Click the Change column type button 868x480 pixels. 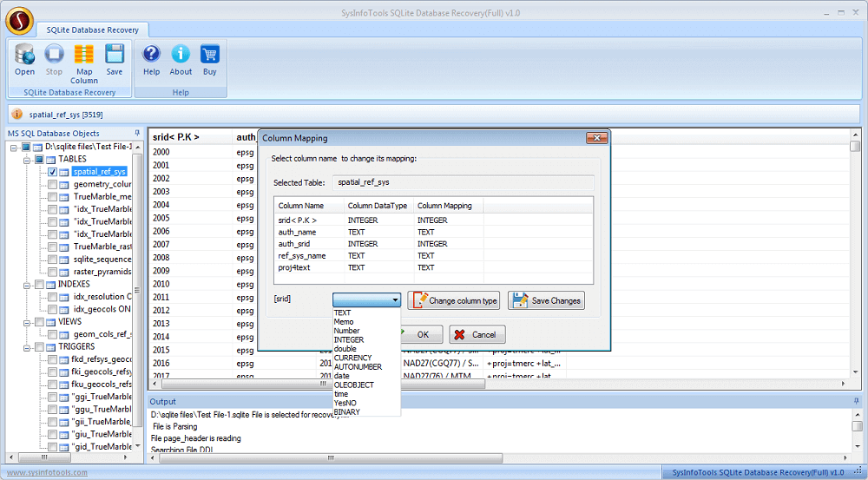point(454,300)
